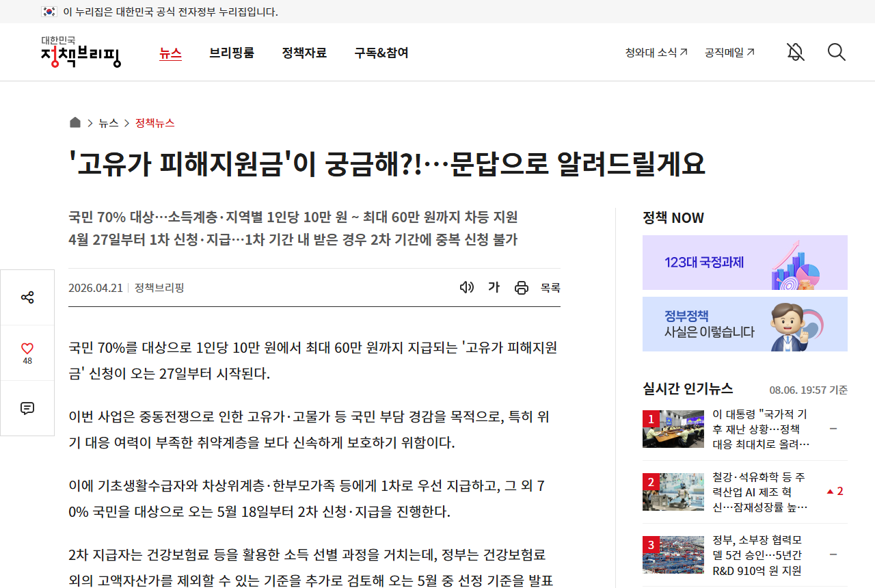The image size is (875, 588).
Task: Click the 정책 NOW heading
Action: click(673, 218)
